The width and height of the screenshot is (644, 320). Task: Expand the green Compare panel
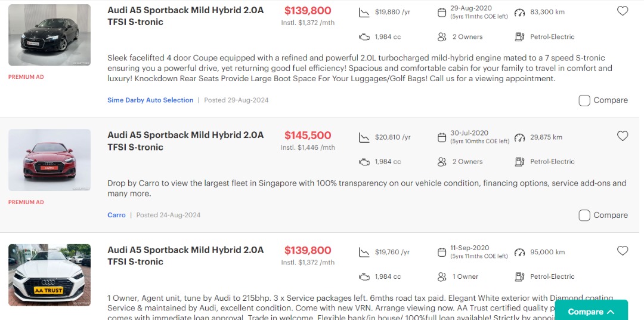coord(591,311)
